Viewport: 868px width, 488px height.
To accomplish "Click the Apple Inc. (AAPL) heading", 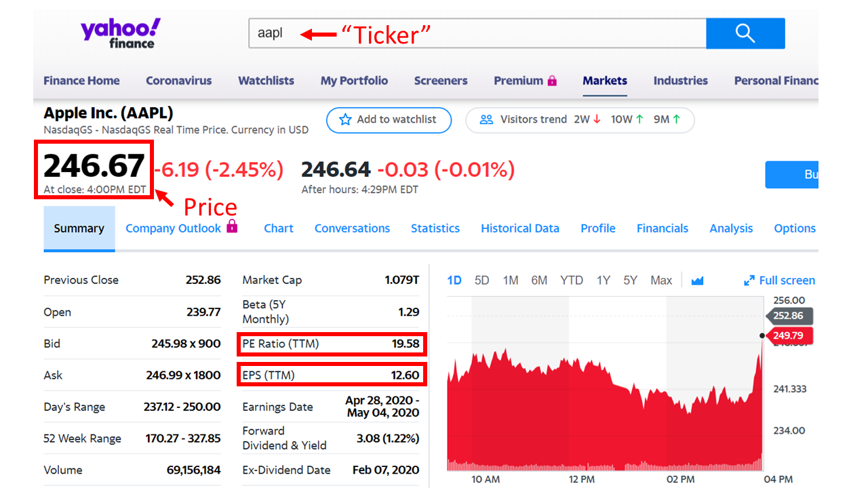I will click(108, 113).
